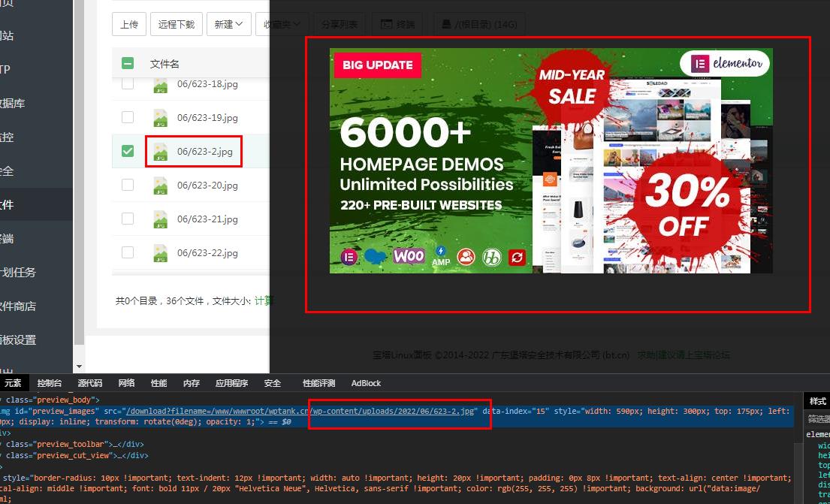Viewport: 830px width, 504px height.
Task: Open file name 06/623-18.jpg
Action: click(207, 84)
